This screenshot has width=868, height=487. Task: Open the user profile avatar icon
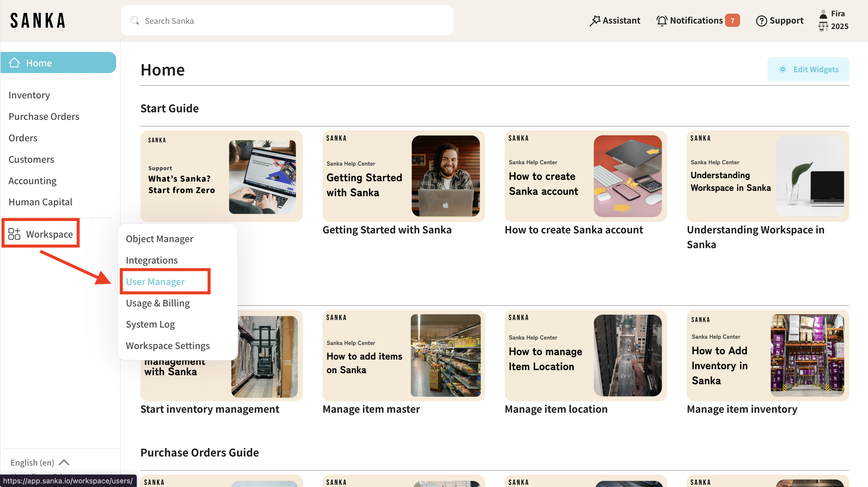(x=823, y=14)
